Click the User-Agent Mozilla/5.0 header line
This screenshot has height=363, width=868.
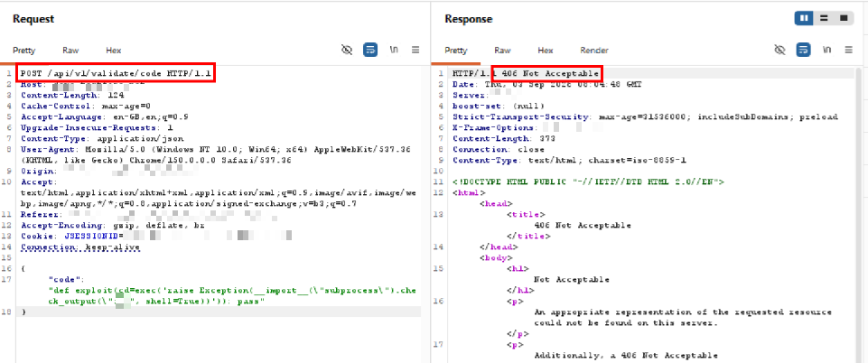point(216,154)
